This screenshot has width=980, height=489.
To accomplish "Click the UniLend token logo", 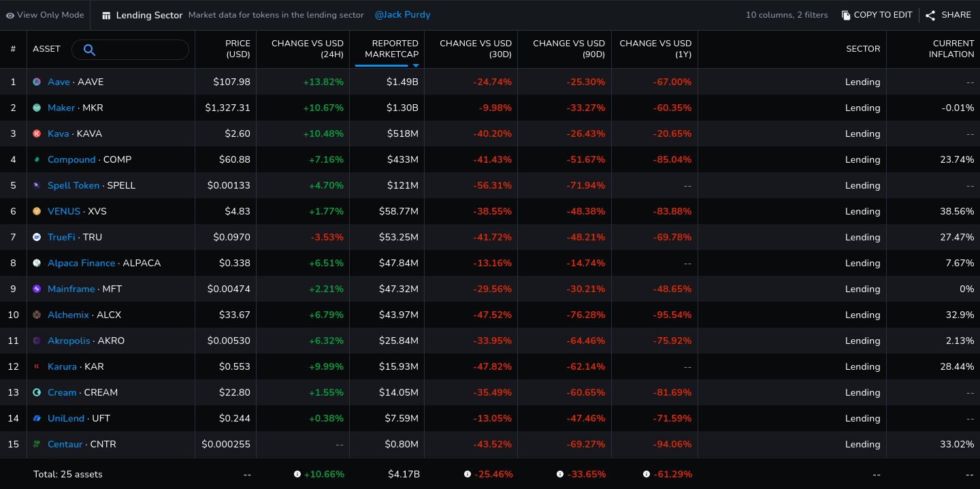I will point(37,418).
